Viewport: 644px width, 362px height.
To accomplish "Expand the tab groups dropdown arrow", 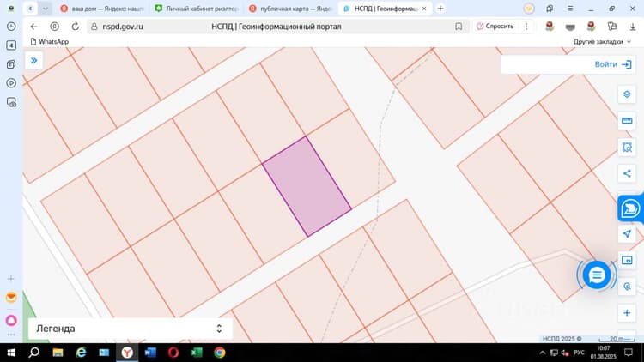I will point(46,9).
